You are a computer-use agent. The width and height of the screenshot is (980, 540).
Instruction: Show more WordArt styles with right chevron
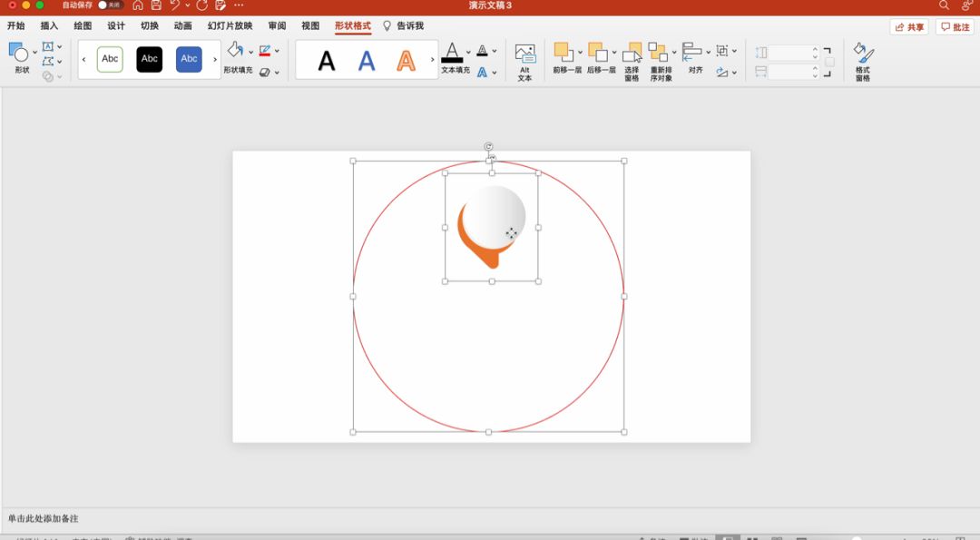433,59
